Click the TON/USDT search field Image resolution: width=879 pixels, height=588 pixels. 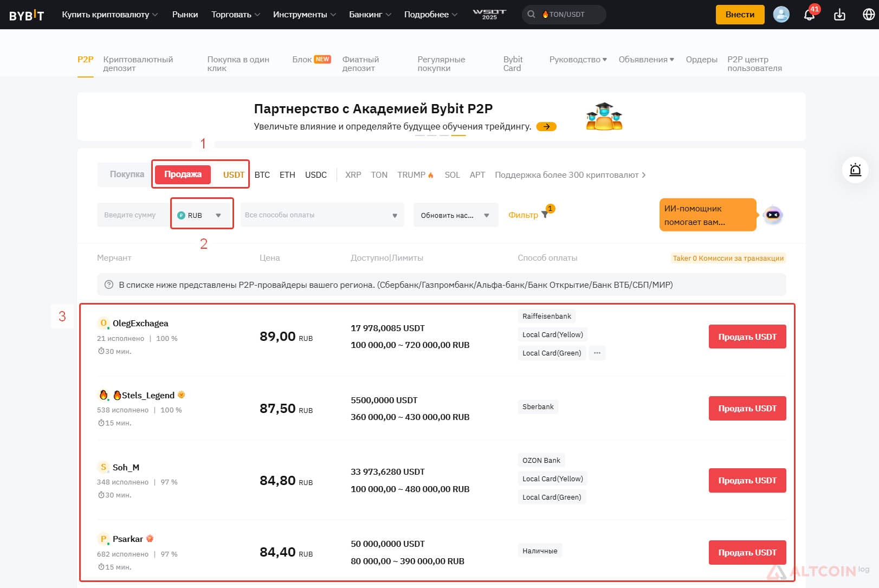(x=564, y=15)
